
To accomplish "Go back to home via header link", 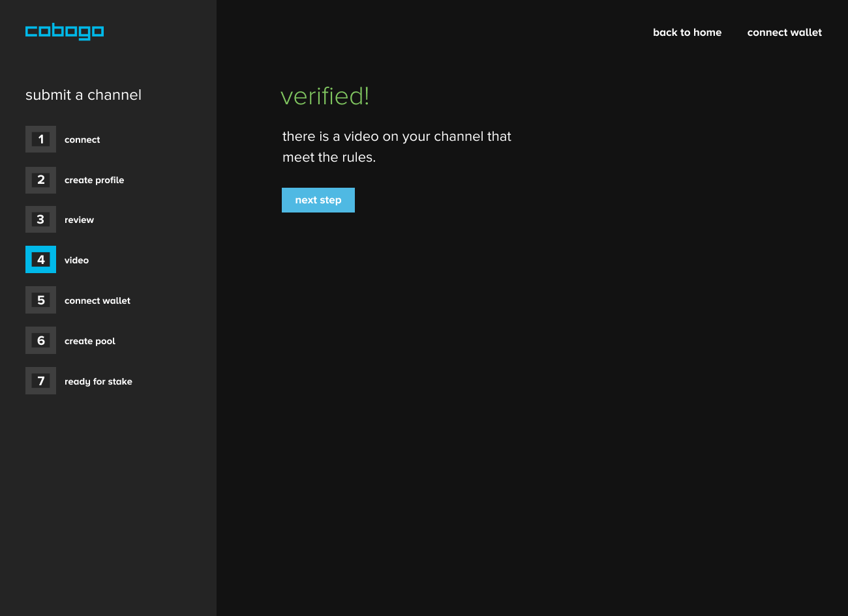I will (687, 33).
